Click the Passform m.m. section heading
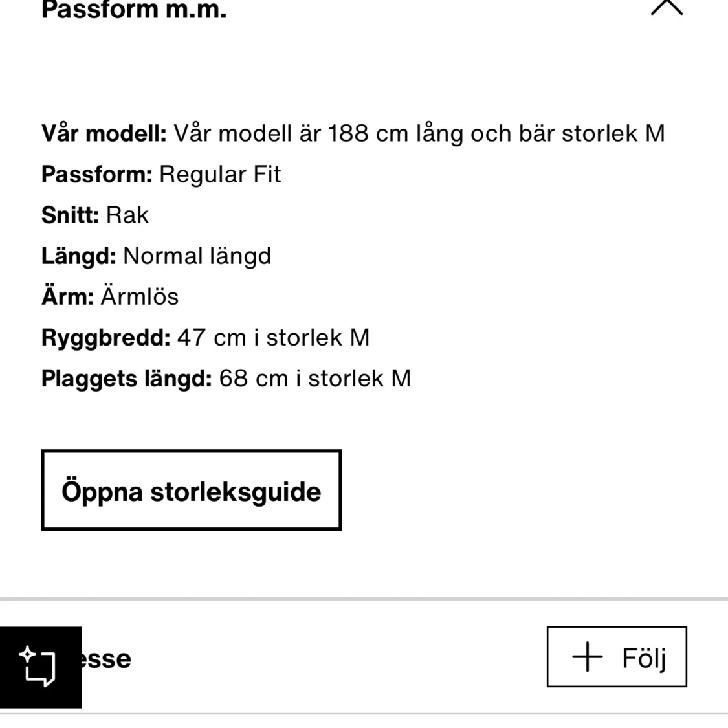Screen dimensions: 728x728 coord(134,9)
